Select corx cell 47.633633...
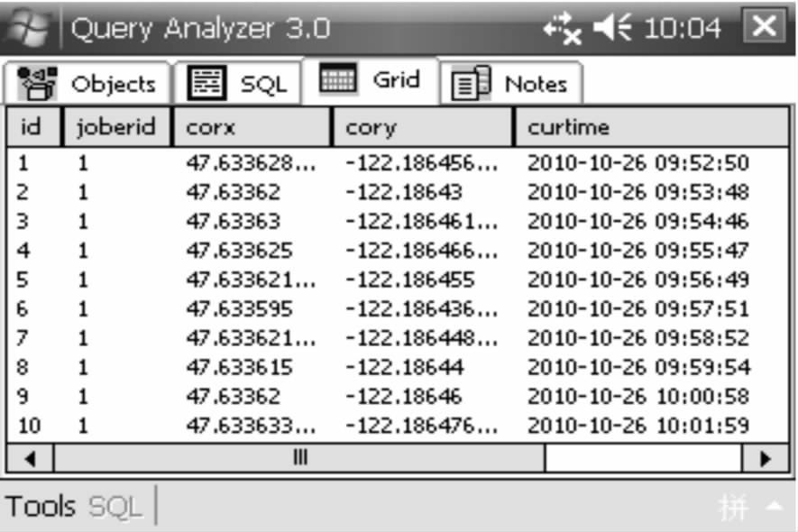The height and width of the screenshot is (532, 798). coord(251,426)
